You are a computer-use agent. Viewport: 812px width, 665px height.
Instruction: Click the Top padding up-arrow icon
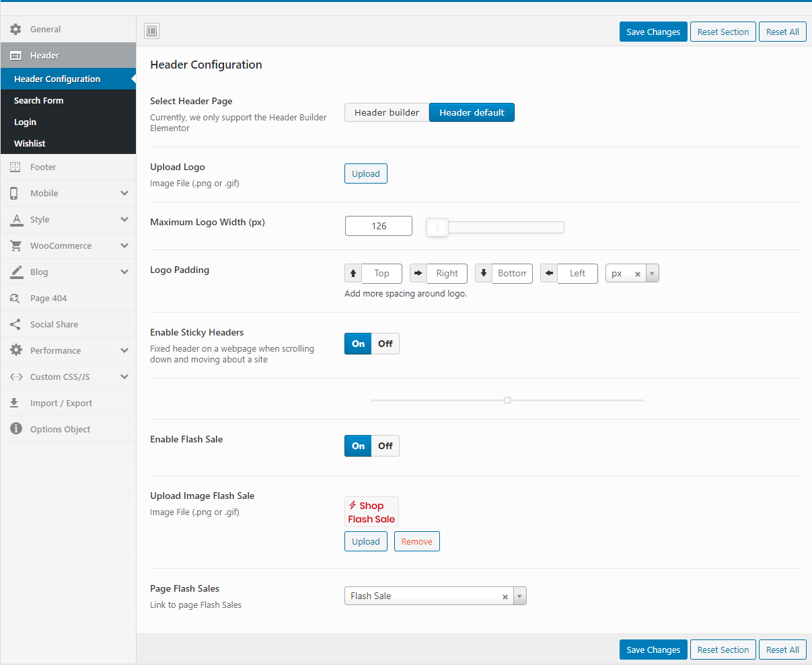pyautogui.click(x=353, y=273)
